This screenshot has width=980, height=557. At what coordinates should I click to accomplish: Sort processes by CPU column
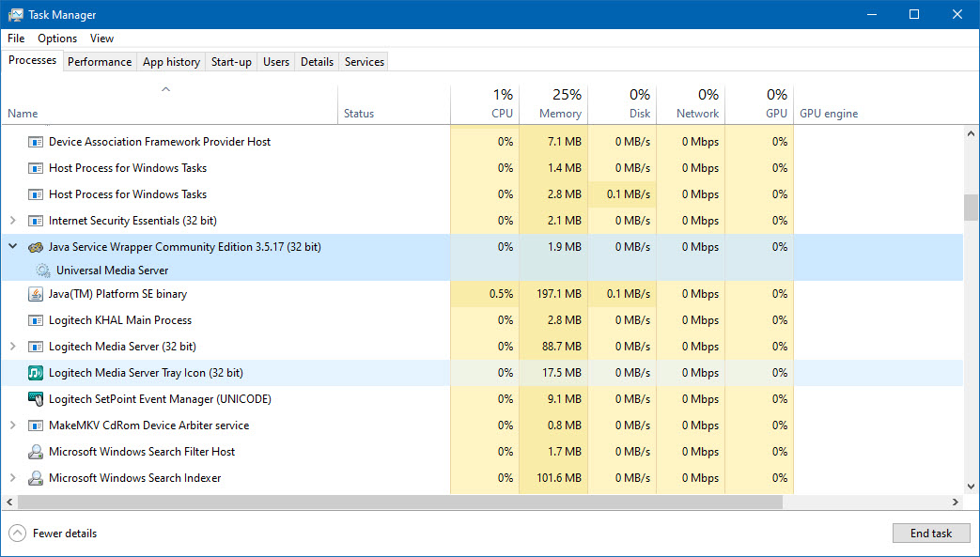485,104
